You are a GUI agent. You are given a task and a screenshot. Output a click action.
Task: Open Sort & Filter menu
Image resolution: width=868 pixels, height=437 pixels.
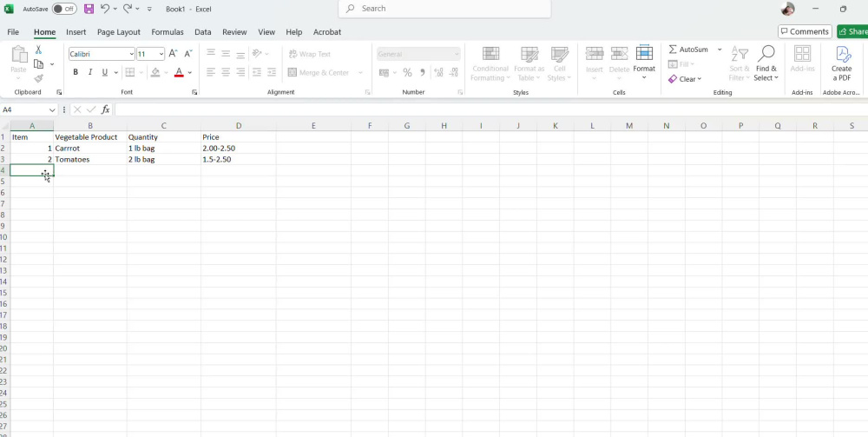point(739,63)
